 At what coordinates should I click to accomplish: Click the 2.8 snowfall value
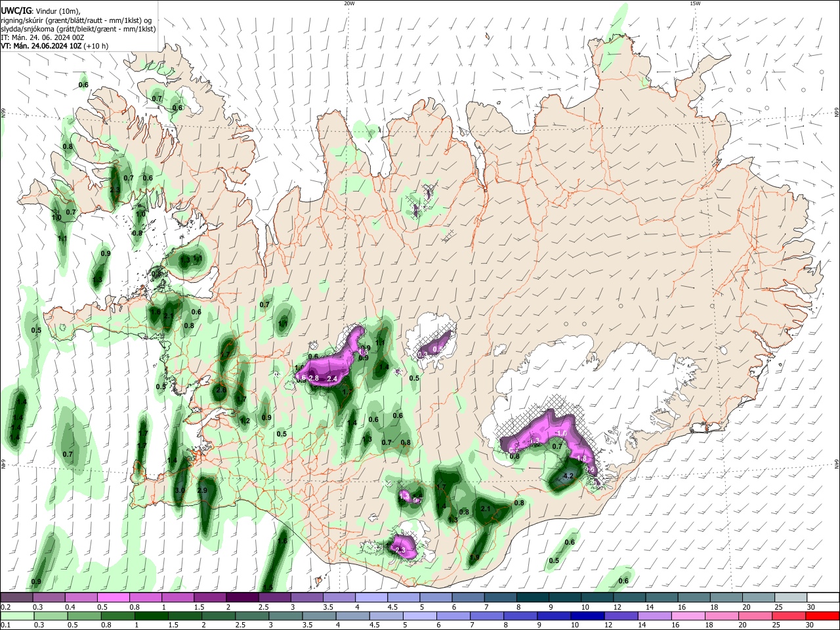314,379
